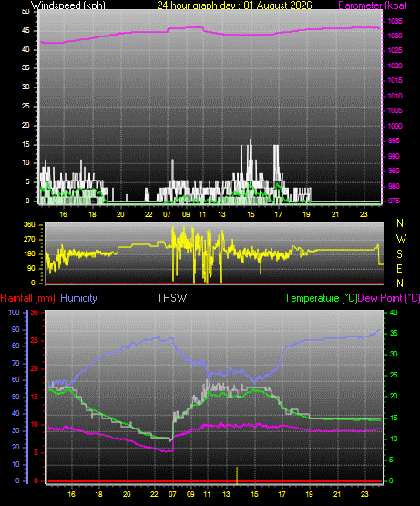This screenshot has width=420, height=506.
Task: Click the Barometer (hpa) axis title
Action: [x=373, y=5]
